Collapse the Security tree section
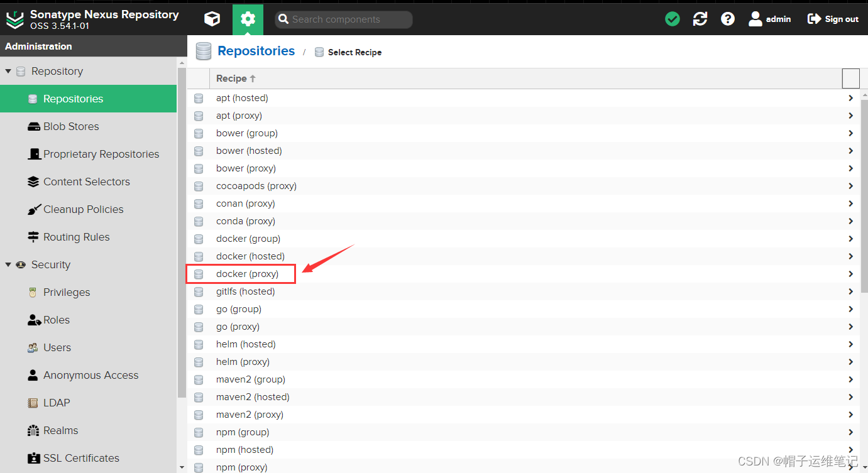868x473 pixels. click(8, 264)
